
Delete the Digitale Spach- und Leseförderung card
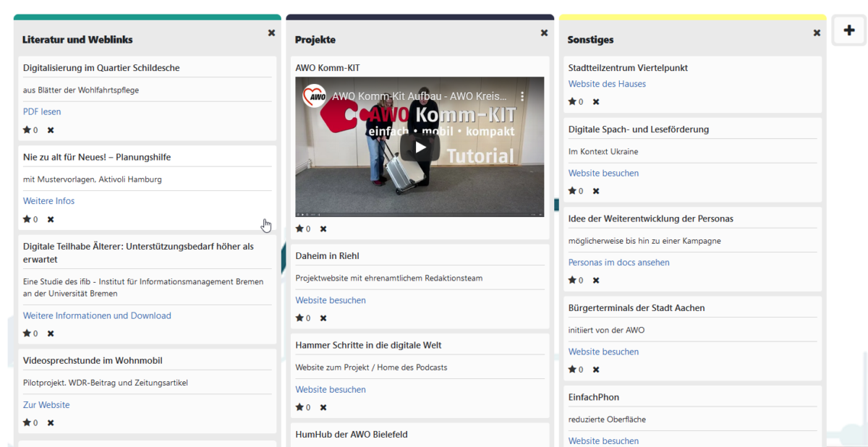(x=596, y=191)
